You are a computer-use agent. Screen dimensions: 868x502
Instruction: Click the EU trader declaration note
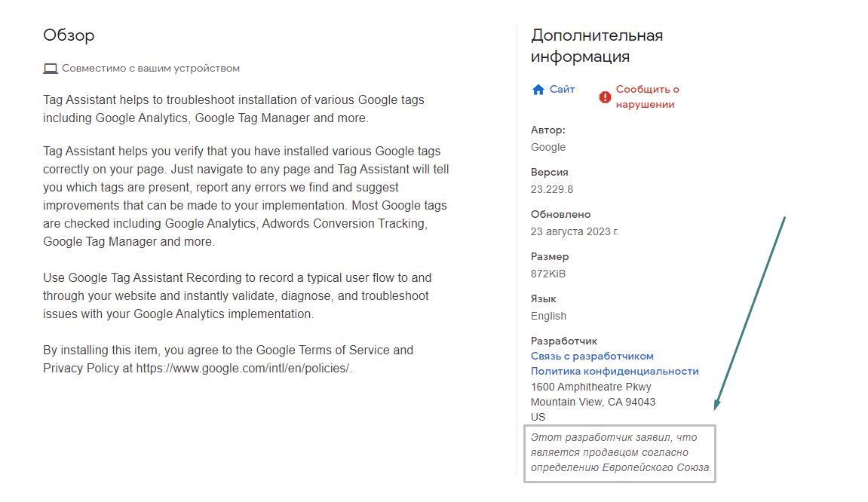620,452
